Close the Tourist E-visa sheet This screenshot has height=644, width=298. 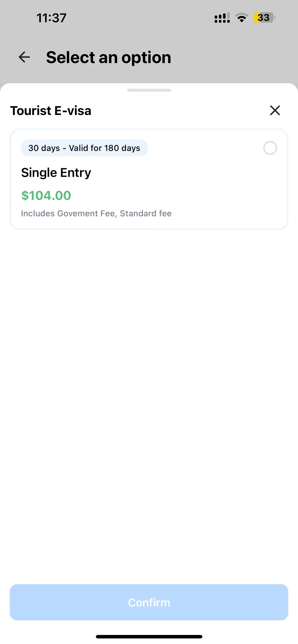click(275, 110)
